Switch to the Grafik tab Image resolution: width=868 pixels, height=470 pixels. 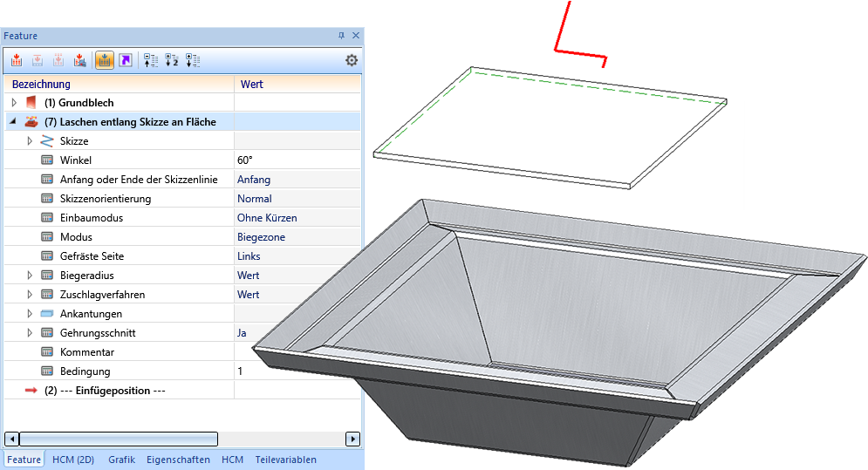click(x=122, y=460)
